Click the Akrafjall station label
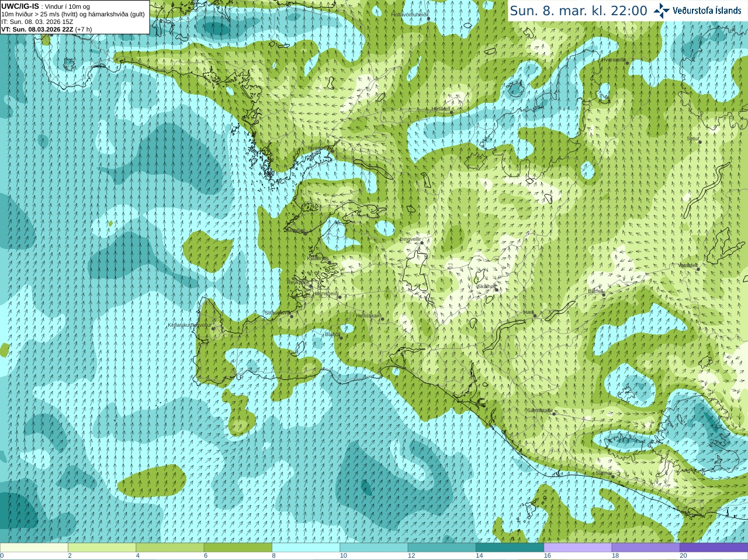 click(295, 230)
